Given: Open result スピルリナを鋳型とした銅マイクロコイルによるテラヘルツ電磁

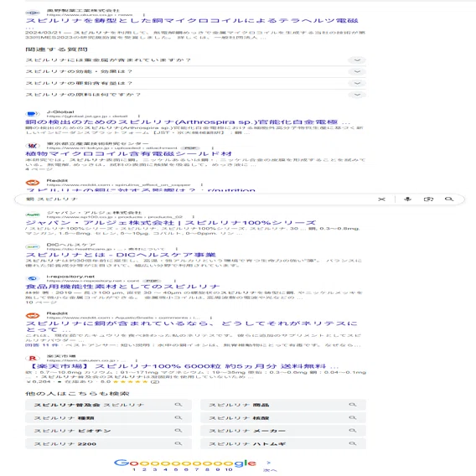Looking at the screenshot, I should (x=192, y=21).
